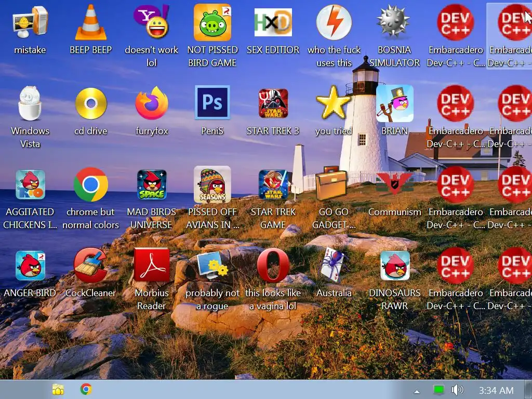This screenshot has width=532, height=399.
Task: Open Adobe Reader icon 'Morbius Reader'
Action: tap(151, 265)
